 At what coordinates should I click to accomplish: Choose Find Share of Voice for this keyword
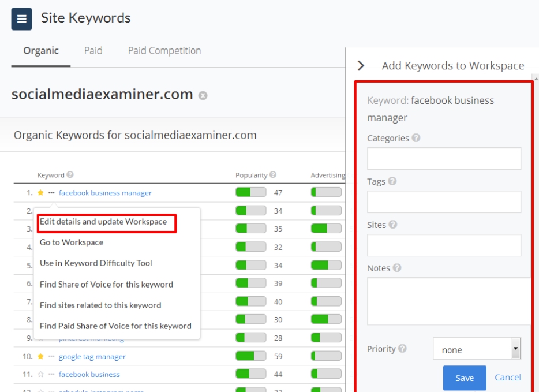tap(106, 285)
